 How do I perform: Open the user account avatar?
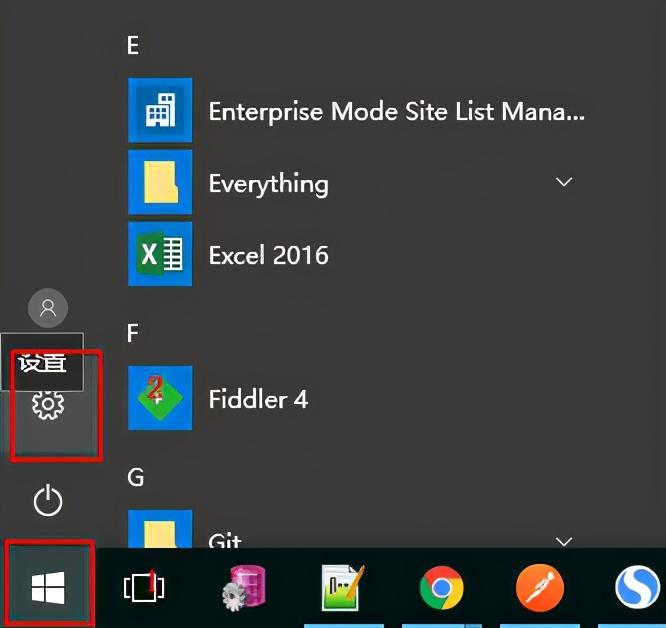pos(48,308)
